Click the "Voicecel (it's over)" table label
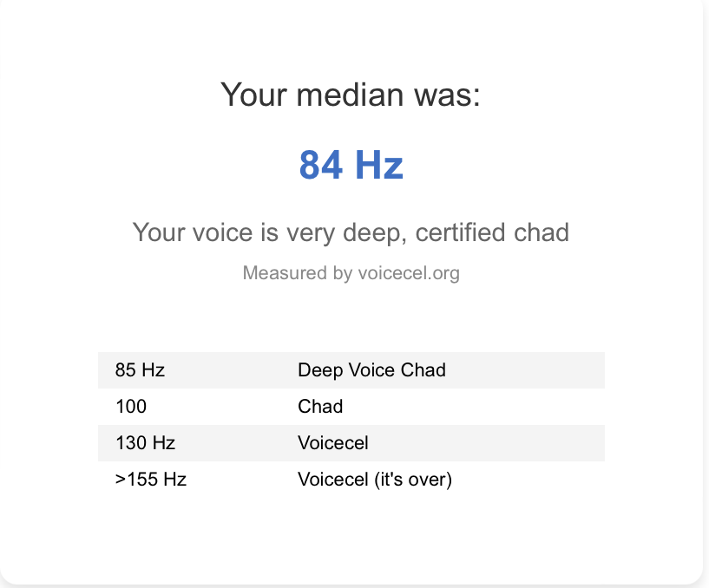The height and width of the screenshot is (588, 709). point(375,480)
